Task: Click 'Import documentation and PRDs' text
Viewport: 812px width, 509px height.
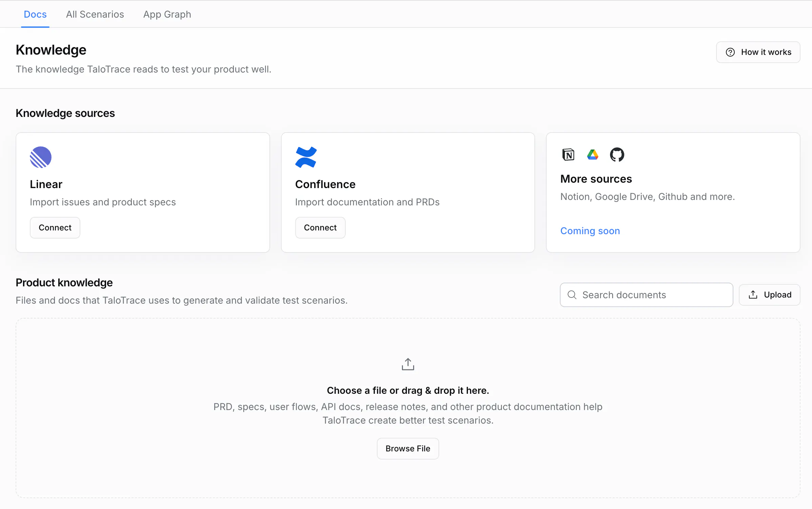Action: pos(367,202)
